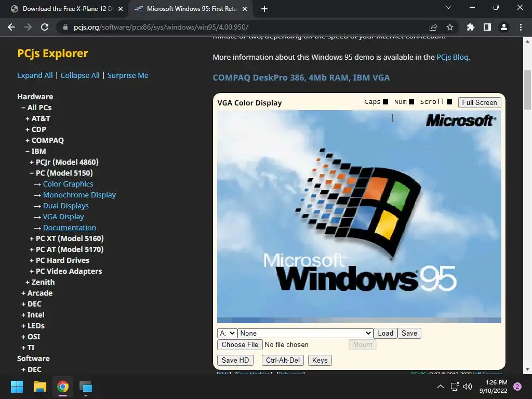Open the tab search chevron
The image size is (532, 399).
(448, 7)
